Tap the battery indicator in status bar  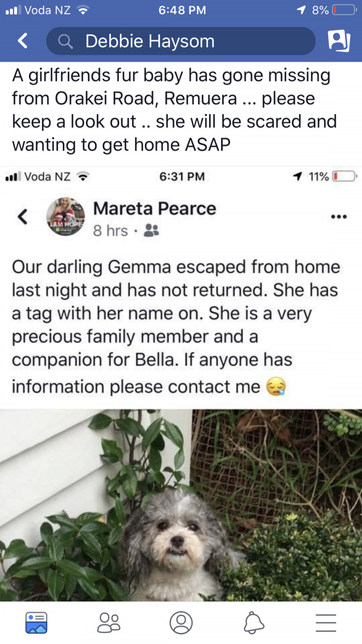tap(343, 10)
